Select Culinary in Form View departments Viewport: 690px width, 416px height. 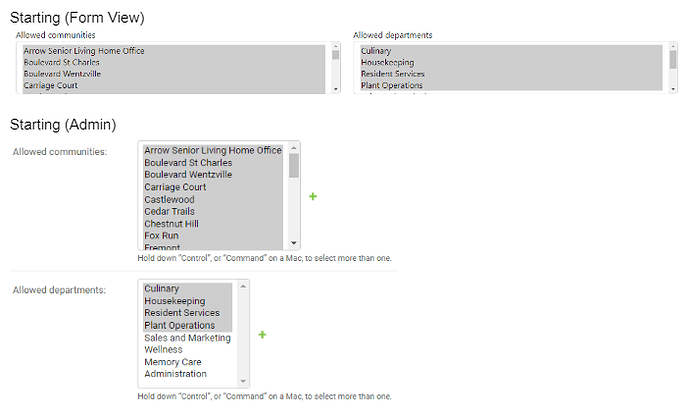376,51
